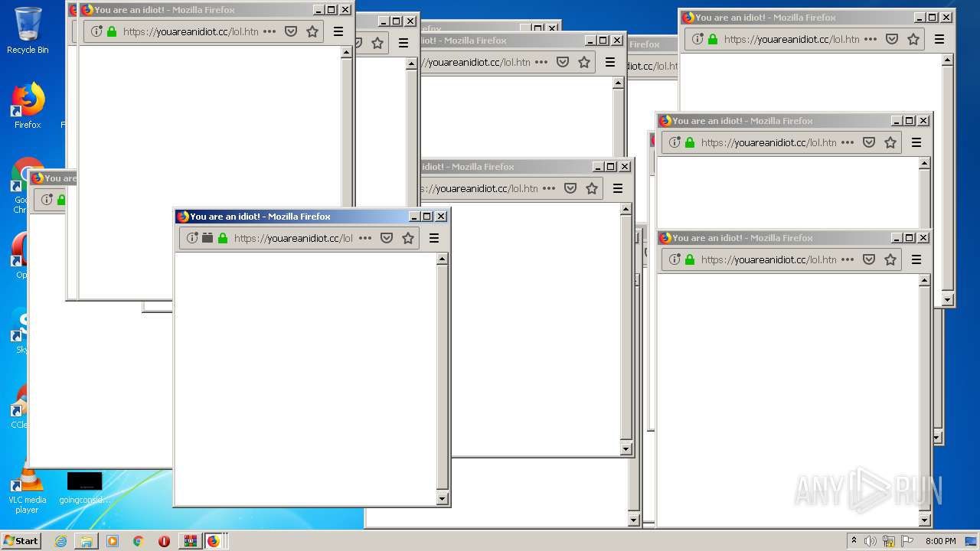Click the WinRAR taskbar button

click(190, 541)
